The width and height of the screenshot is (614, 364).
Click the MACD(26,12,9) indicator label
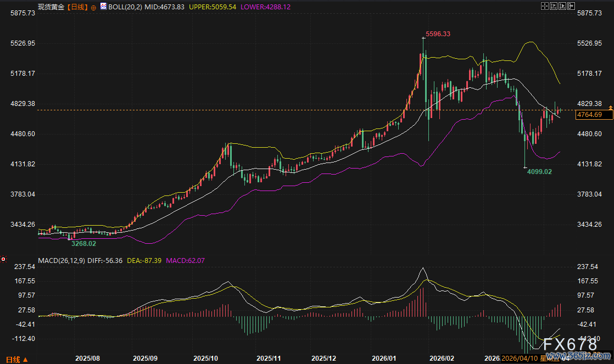[x=62, y=260]
